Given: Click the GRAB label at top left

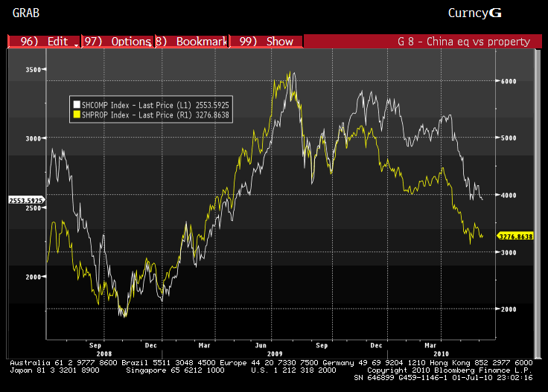Looking at the screenshot, I should (26, 13).
